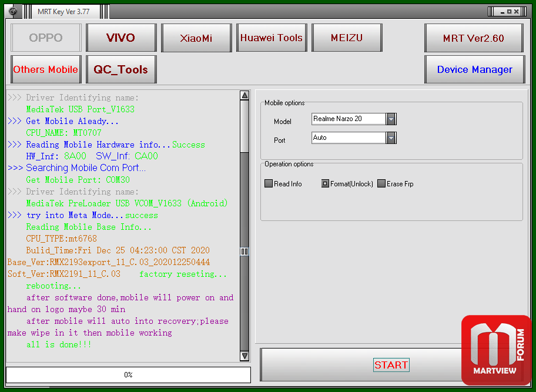Maximize the MRT Key window
Viewport: 536px width, 392px height.
[x=510, y=12]
